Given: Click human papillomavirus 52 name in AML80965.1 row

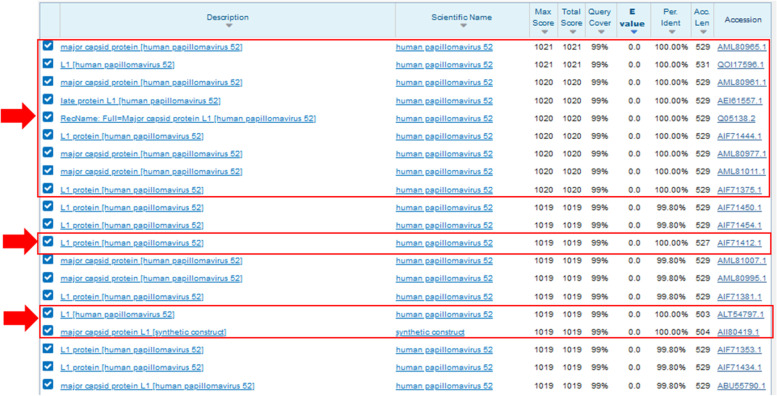Looking at the screenshot, I should point(444,47).
